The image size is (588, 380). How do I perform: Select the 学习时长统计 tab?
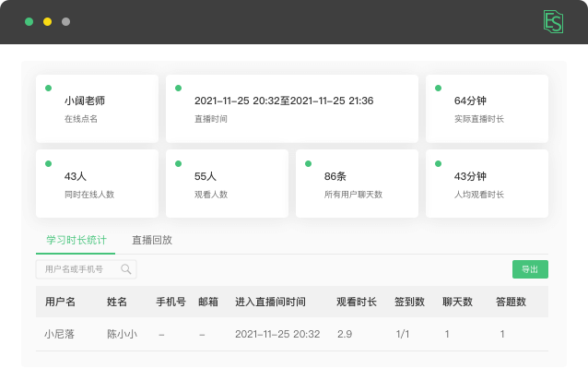75,240
